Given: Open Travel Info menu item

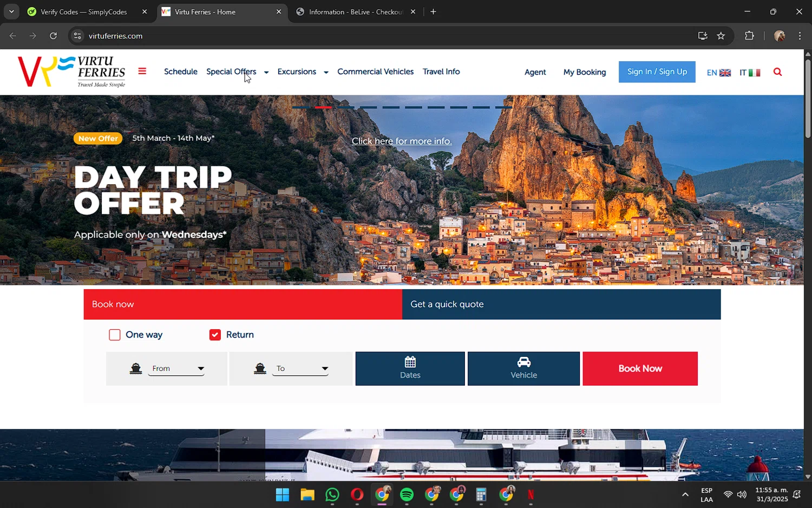Looking at the screenshot, I should (441, 71).
